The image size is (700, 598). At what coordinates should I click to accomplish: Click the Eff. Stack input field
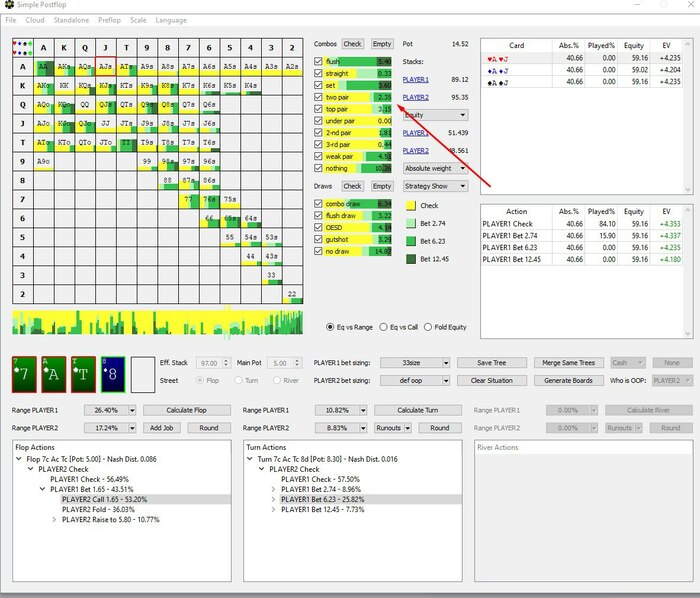pyautogui.click(x=213, y=363)
